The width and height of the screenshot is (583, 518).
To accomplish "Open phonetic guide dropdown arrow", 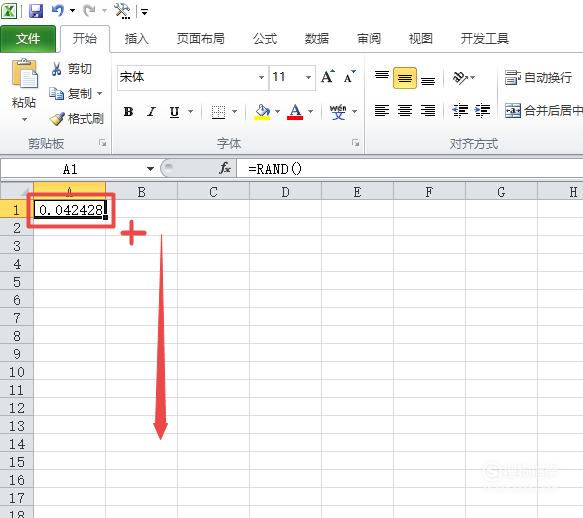I will (355, 111).
